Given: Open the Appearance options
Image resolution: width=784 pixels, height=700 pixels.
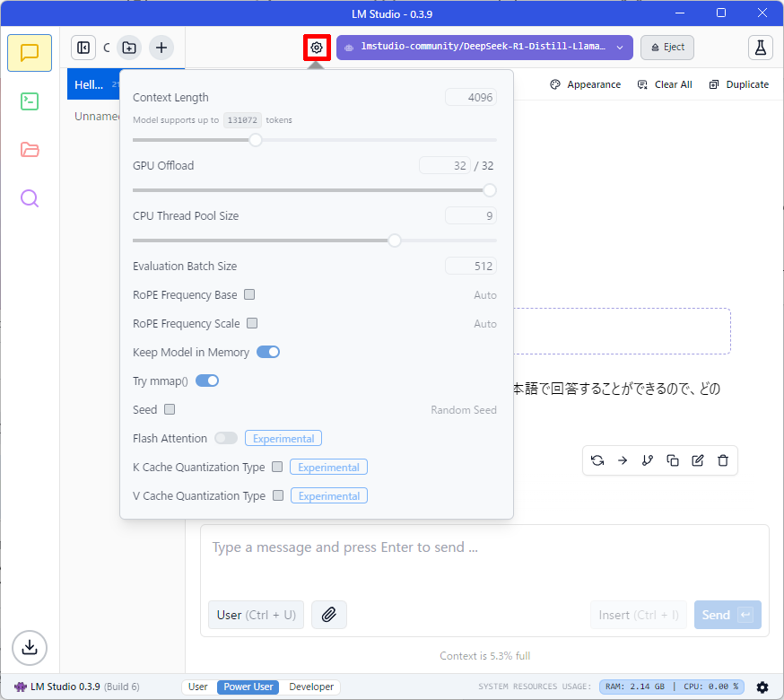Looking at the screenshot, I should pos(586,84).
